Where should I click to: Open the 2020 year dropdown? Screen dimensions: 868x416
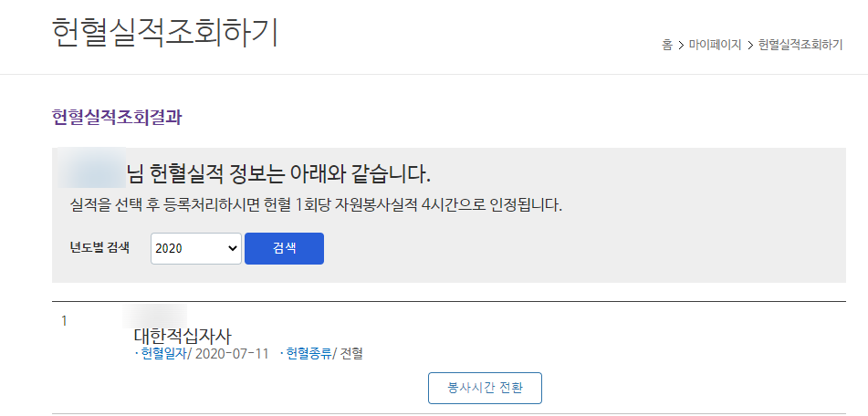pos(195,248)
